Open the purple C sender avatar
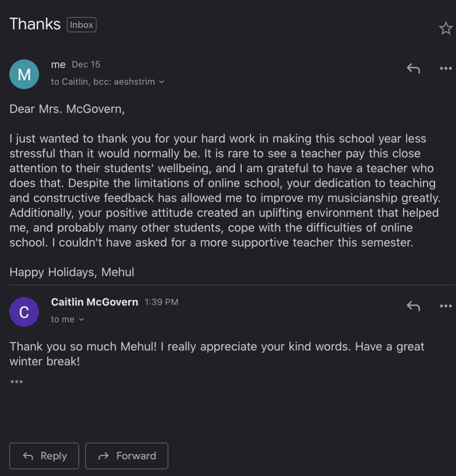456x476 pixels. coord(24,312)
